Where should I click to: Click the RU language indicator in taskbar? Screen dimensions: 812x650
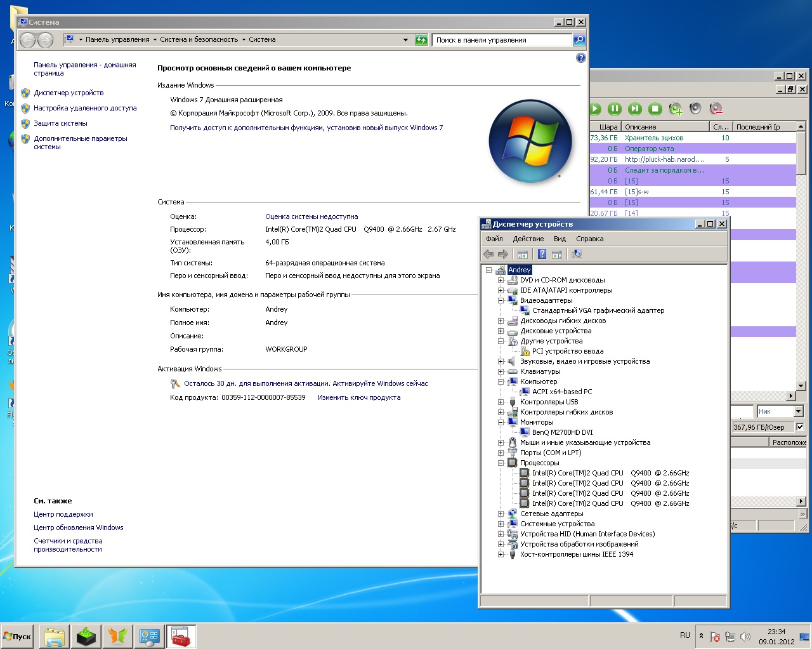pyautogui.click(x=685, y=635)
